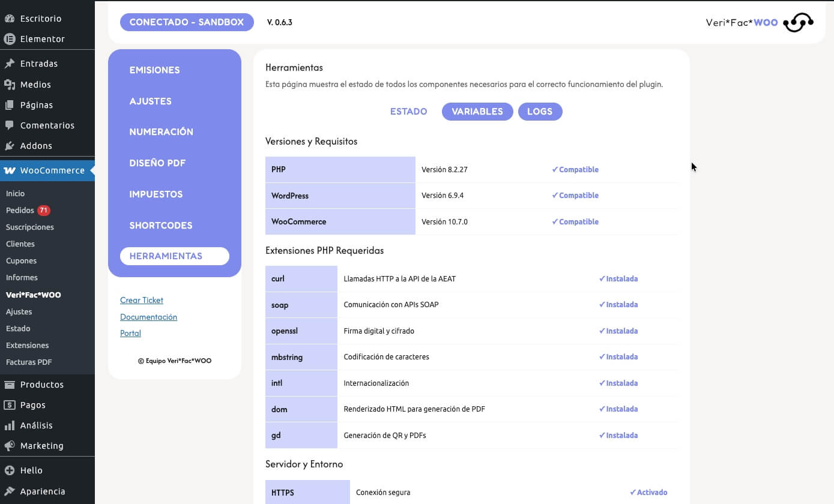Click the Hello plus icon

click(x=10, y=470)
